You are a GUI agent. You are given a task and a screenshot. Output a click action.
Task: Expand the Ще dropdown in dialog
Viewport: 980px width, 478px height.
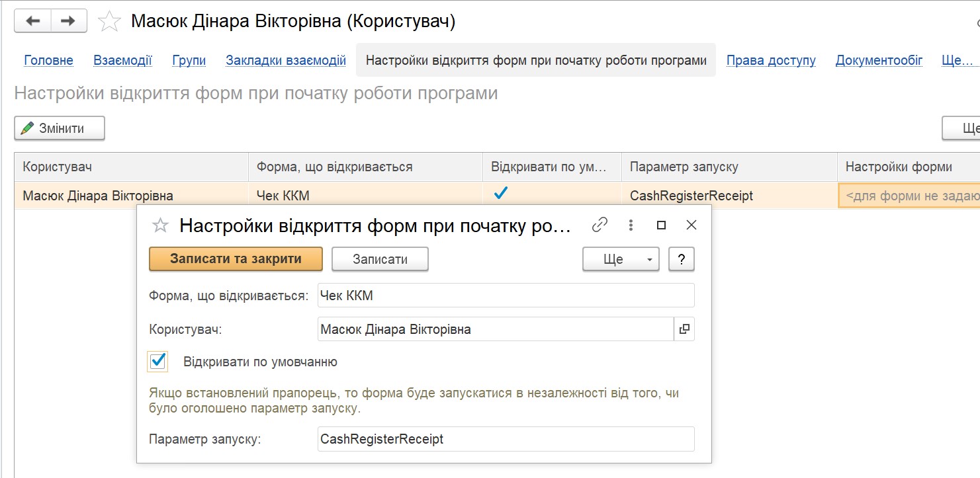pyautogui.click(x=621, y=259)
